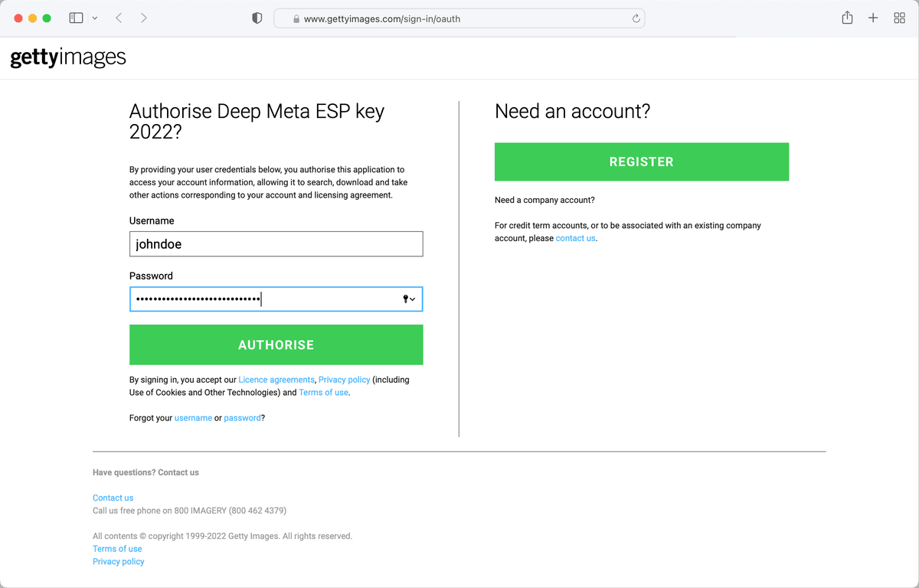Viewport: 919px width, 588px height.
Task: Open a new tab with plus icon
Action: coord(873,18)
